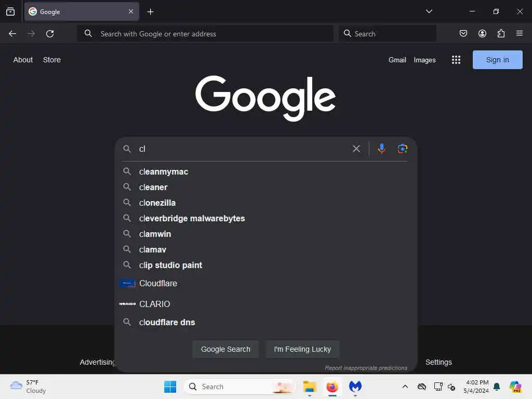Select the cleverbridge malwarebytes suggestion
The width and height of the screenshot is (532, 399).
pos(265,219)
